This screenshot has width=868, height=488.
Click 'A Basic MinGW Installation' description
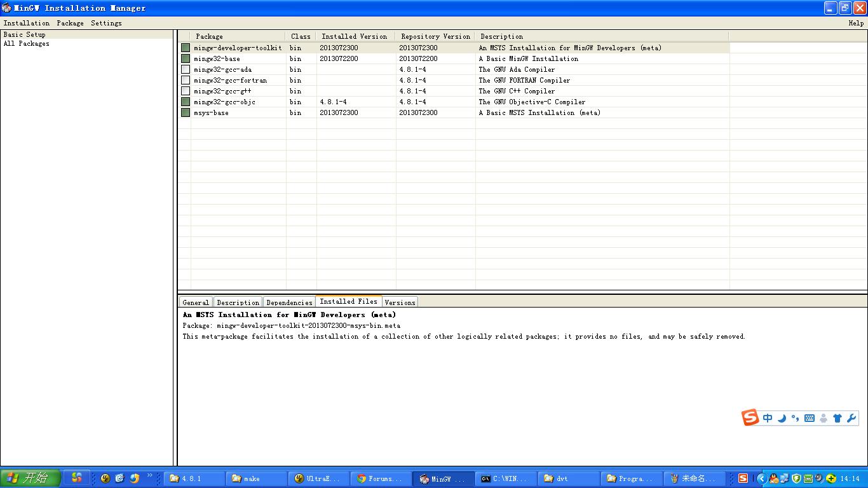coord(529,58)
